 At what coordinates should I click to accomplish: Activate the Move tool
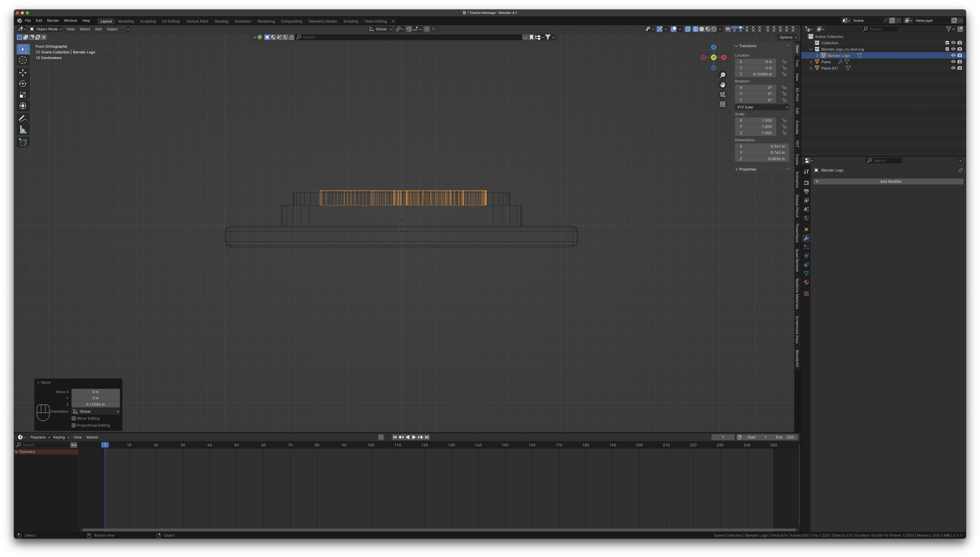[x=23, y=73]
